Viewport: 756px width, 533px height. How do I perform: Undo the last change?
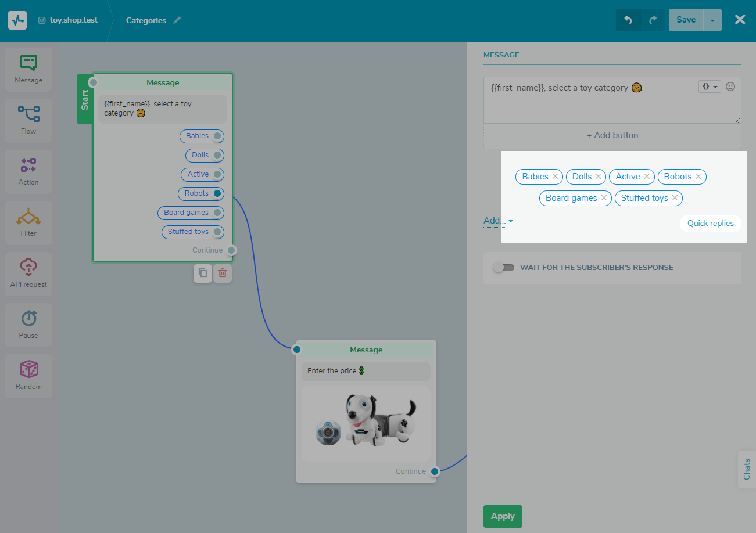pyautogui.click(x=628, y=20)
